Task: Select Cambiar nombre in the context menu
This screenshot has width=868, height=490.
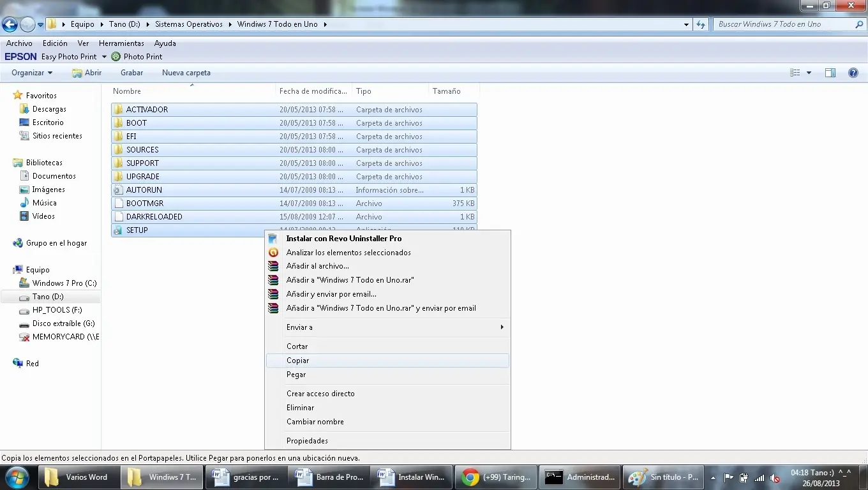Action: point(388,422)
